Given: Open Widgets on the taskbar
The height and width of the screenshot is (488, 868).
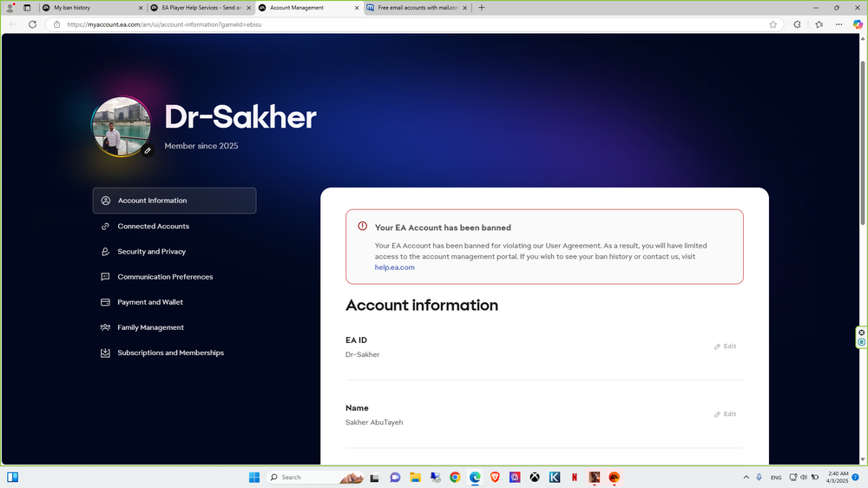Looking at the screenshot, I should click(13, 477).
